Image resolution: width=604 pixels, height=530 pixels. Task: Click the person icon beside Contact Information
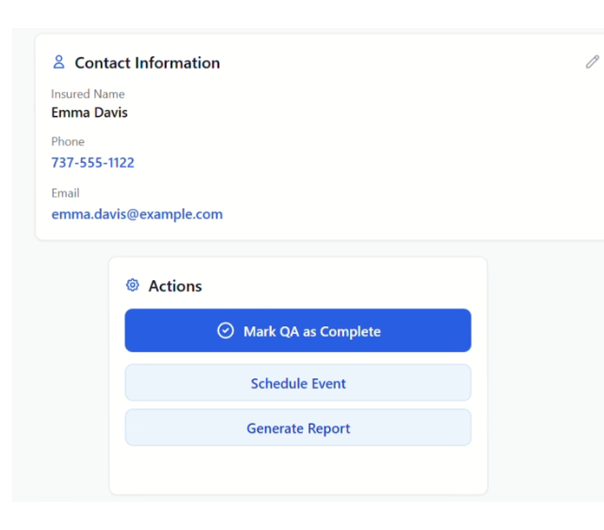coord(58,62)
